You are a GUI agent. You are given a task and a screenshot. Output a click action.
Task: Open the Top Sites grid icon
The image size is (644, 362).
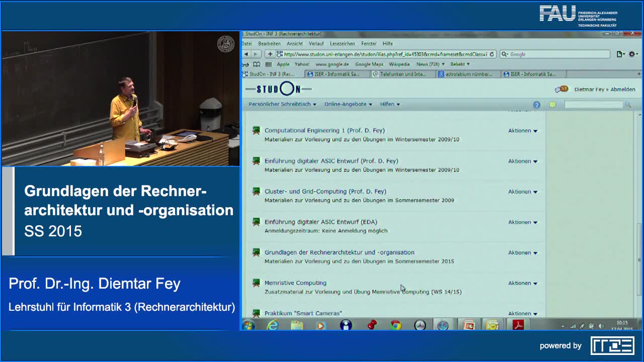(x=268, y=64)
